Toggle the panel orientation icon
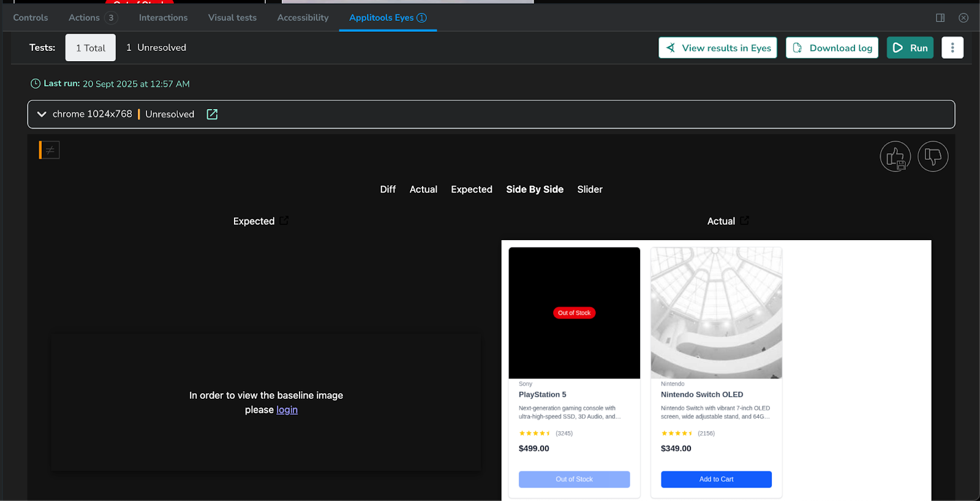Viewport: 980px width, 501px height. [x=940, y=18]
